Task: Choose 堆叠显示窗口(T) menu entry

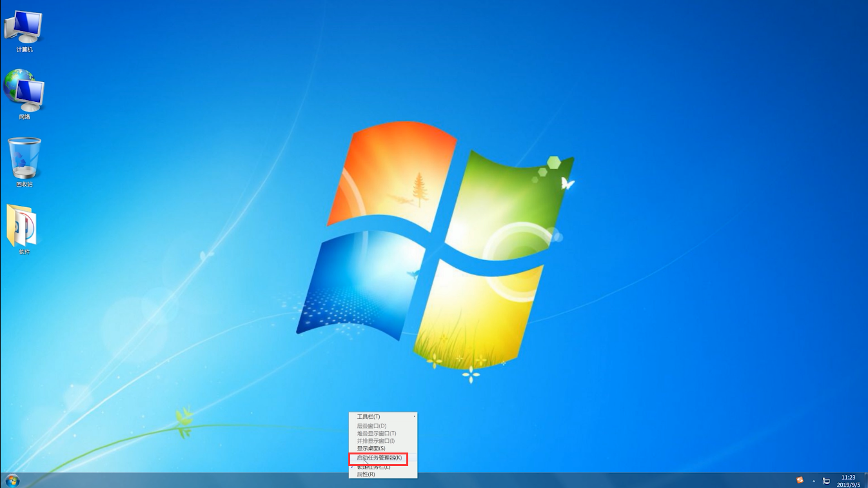Action: click(383, 433)
